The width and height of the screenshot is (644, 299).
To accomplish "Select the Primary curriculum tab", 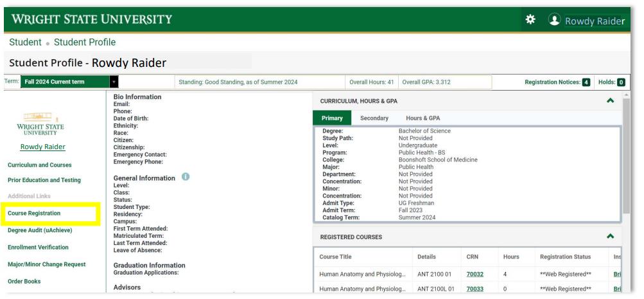I will click(x=332, y=118).
